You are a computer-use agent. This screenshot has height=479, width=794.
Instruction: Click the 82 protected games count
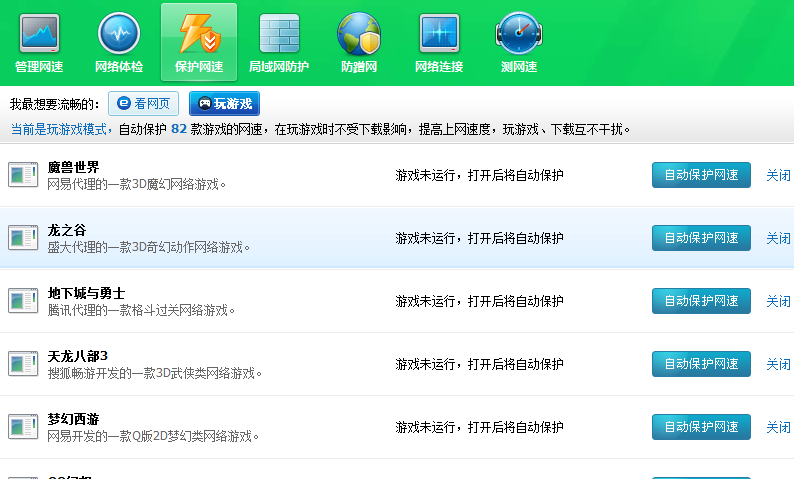179,129
